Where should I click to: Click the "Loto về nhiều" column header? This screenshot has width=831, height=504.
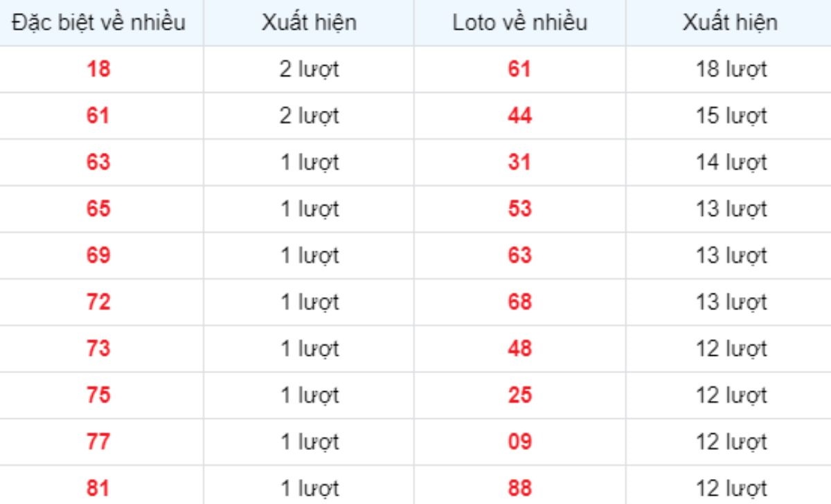click(519, 23)
